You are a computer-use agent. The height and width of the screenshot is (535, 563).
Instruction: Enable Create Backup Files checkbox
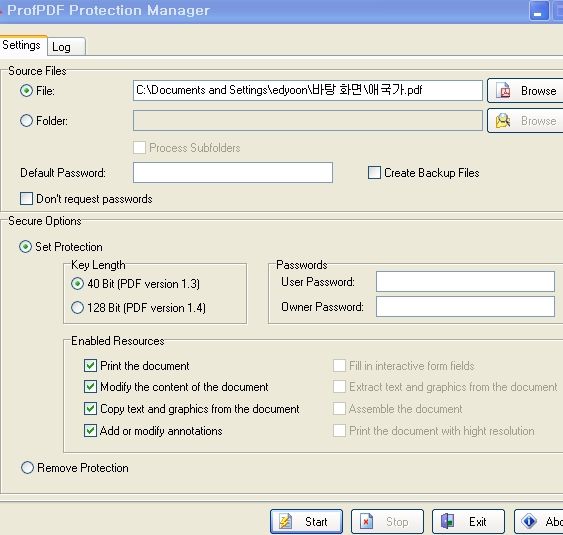pyautogui.click(x=374, y=172)
